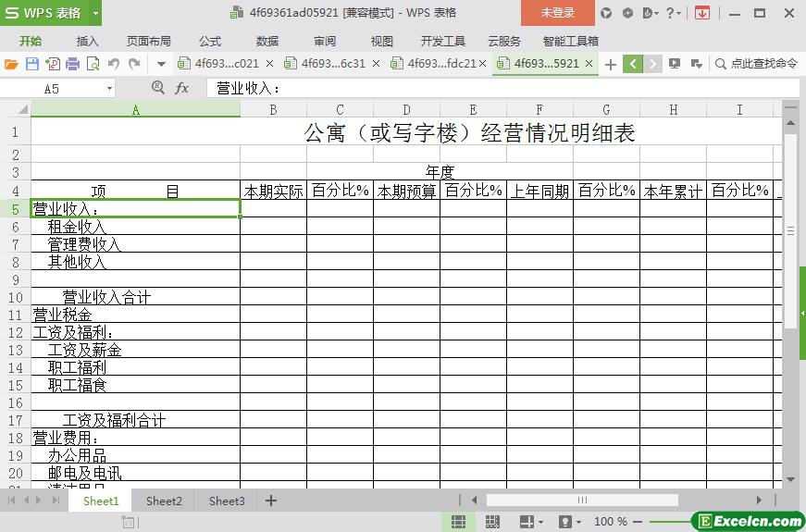Add a new document tab with plus
Screen dimensions: 806x532
pos(611,64)
